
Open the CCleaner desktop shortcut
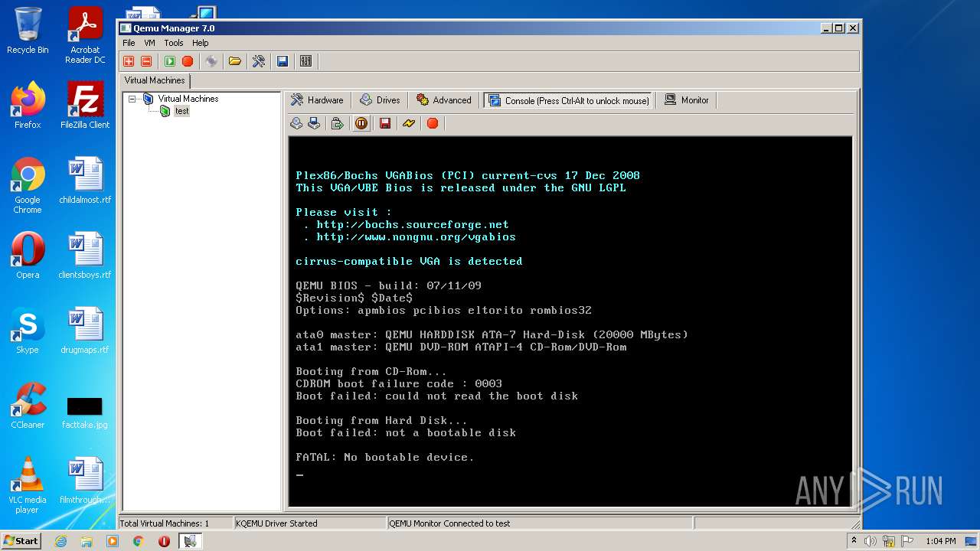coord(28,406)
